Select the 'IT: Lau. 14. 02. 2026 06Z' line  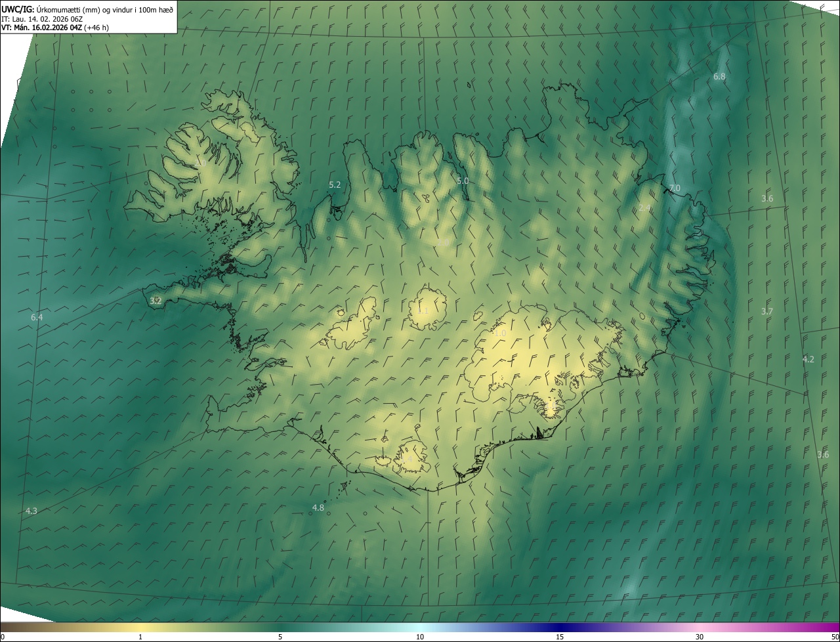pos(41,19)
